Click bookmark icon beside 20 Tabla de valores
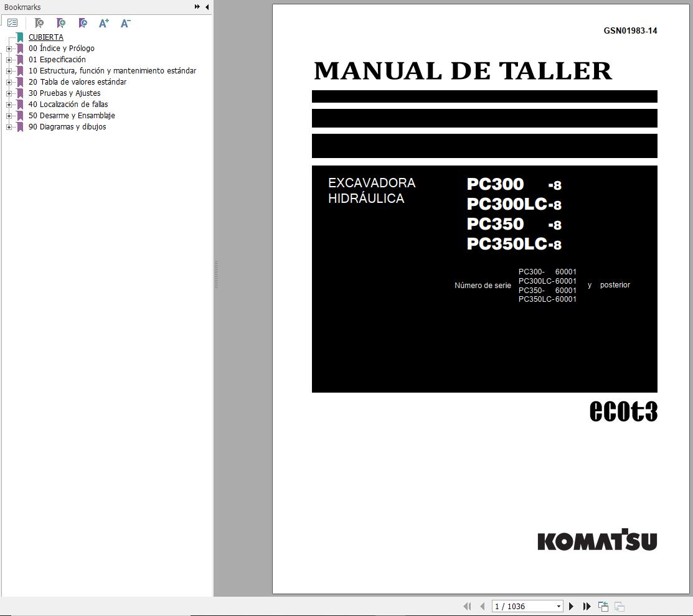693x616 pixels. click(x=20, y=82)
